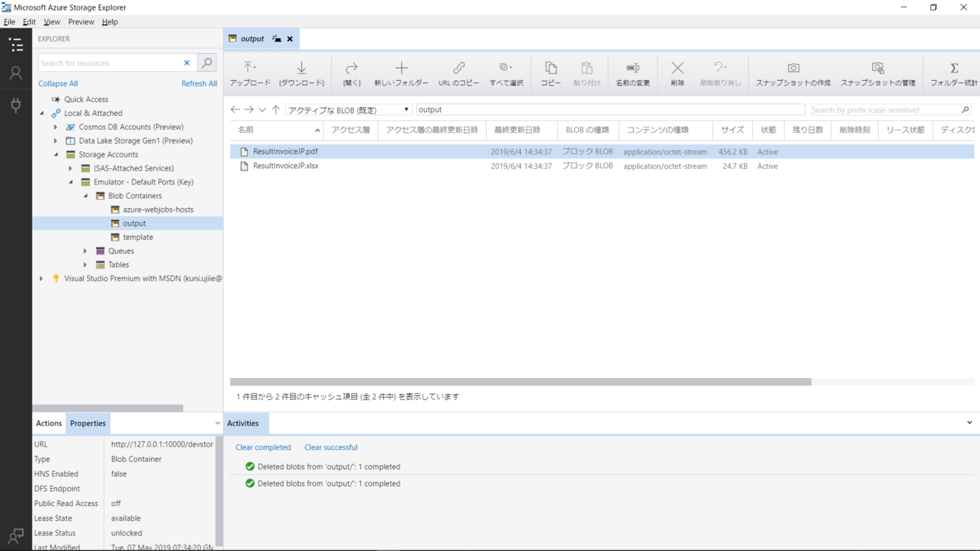Open the Account Management person icon
The image size is (980, 551).
click(x=16, y=73)
